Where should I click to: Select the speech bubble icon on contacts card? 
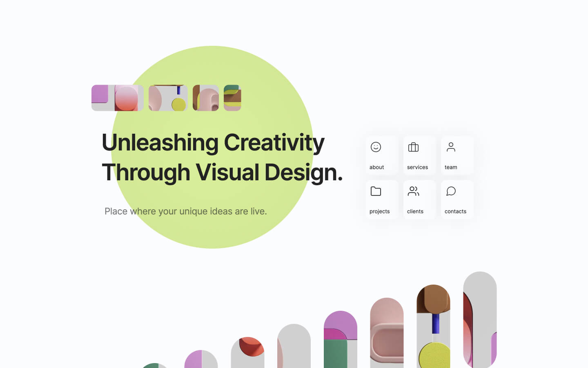point(451,191)
